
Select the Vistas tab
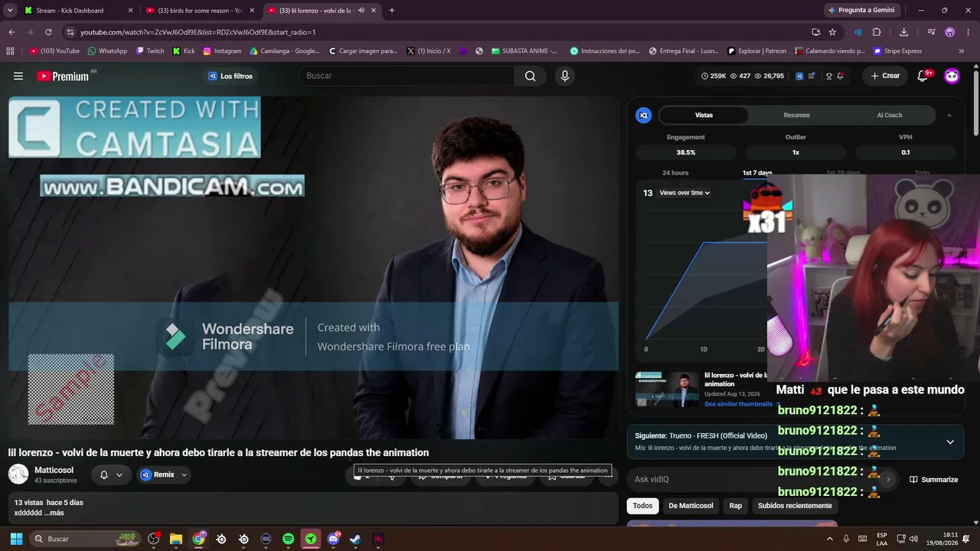[704, 115]
